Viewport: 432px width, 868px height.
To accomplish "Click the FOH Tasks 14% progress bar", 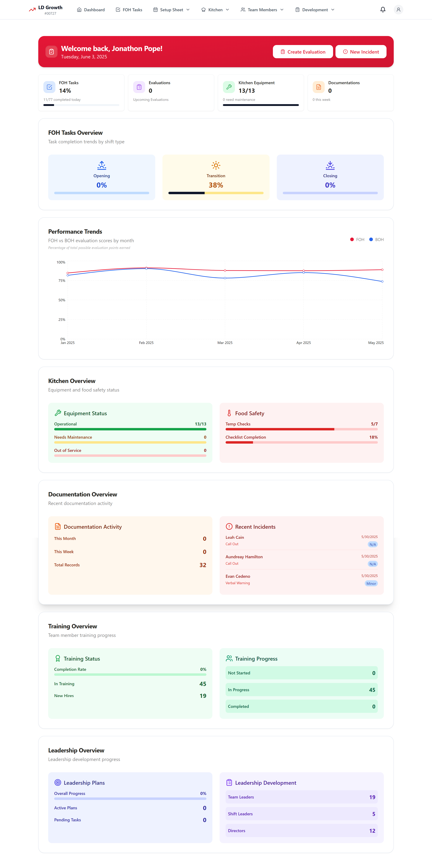I will [81, 105].
